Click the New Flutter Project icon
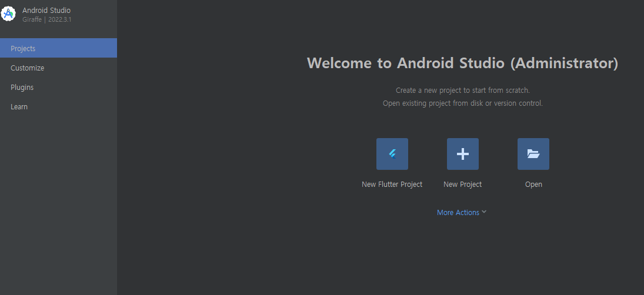The width and height of the screenshot is (644, 295). 392,154
